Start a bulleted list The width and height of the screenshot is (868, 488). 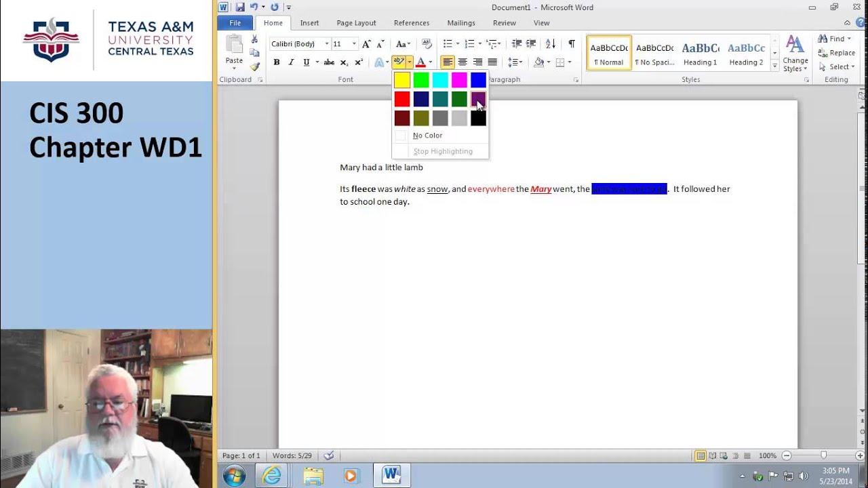[448, 44]
